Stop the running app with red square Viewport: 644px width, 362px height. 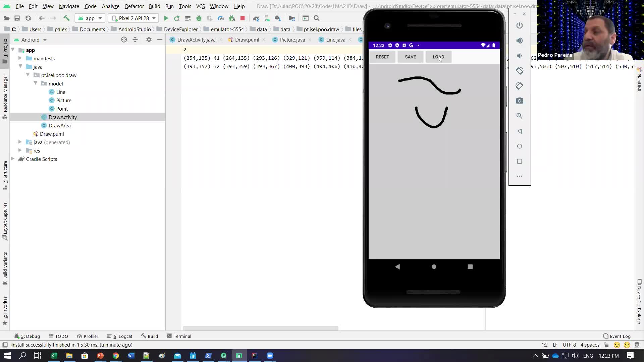(x=243, y=18)
